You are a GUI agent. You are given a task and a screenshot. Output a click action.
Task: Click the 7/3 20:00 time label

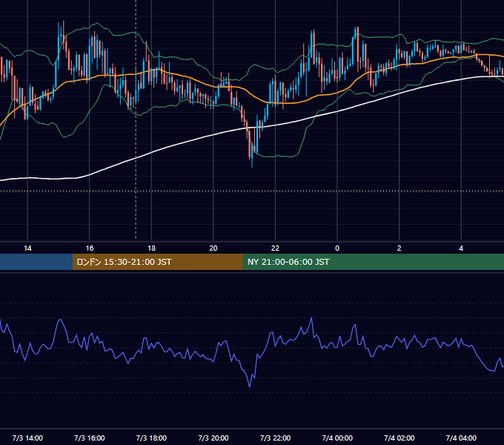point(213,438)
